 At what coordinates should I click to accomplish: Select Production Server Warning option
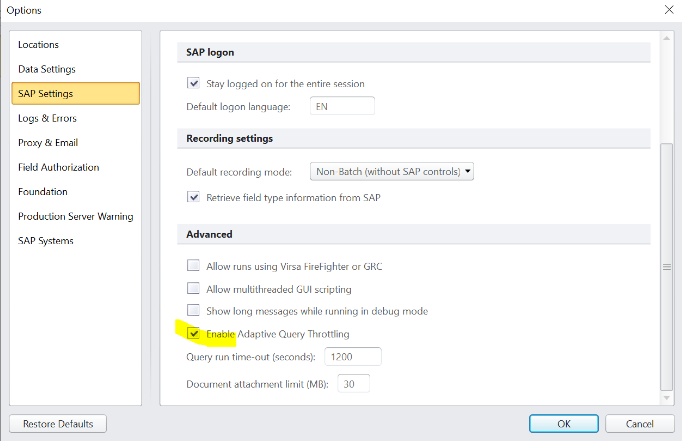pyautogui.click(x=75, y=216)
